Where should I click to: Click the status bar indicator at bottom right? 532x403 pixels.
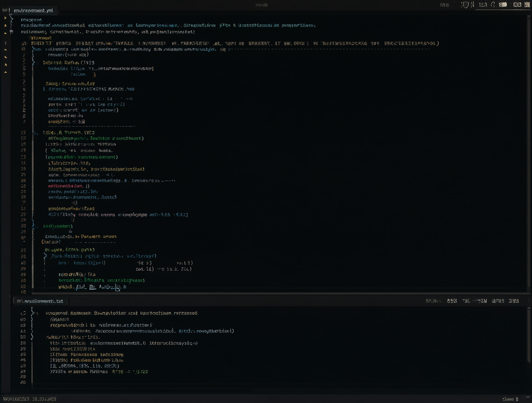(x=510, y=399)
